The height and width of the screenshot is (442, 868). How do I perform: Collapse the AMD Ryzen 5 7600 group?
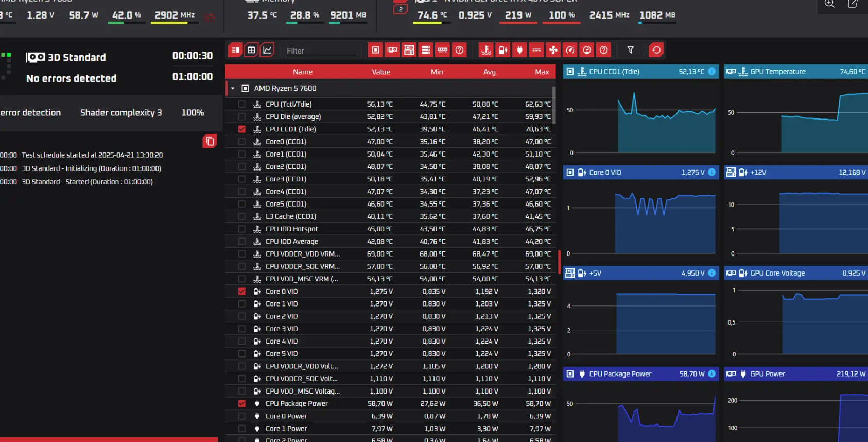233,89
